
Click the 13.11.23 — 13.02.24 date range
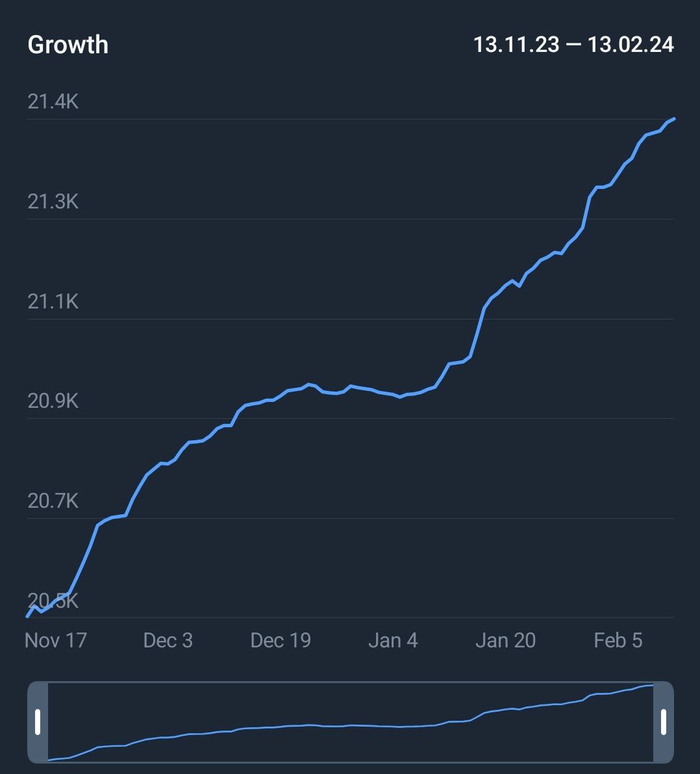573,45
